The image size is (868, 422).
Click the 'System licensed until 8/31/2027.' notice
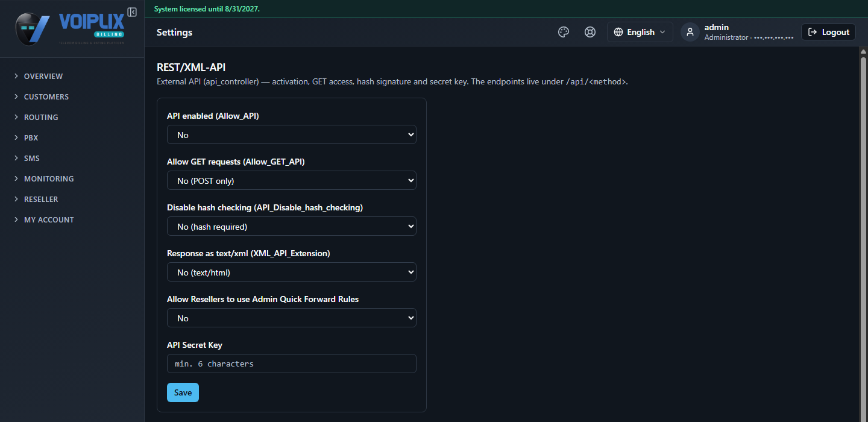click(207, 9)
